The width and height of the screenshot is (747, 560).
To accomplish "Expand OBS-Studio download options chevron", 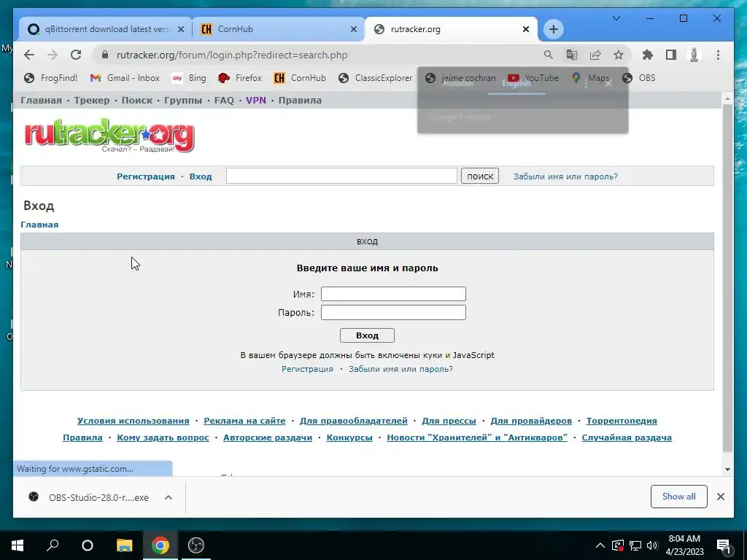I will pyautogui.click(x=169, y=497).
